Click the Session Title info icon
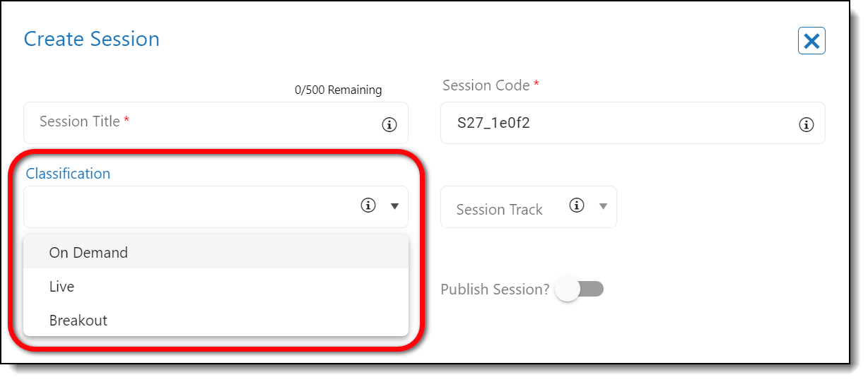 coord(389,124)
